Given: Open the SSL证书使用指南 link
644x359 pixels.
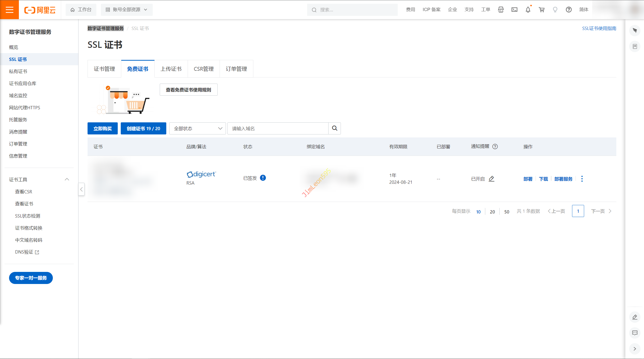Looking at the screenshot, I should (599, 28).
